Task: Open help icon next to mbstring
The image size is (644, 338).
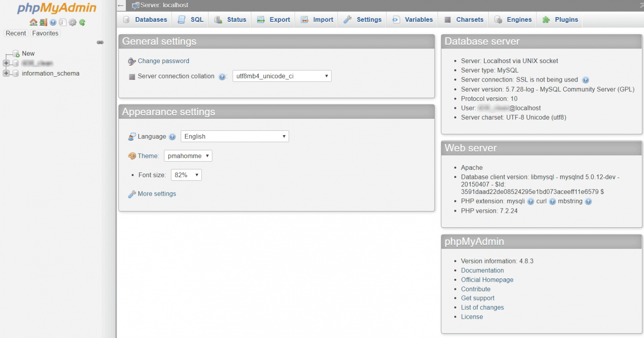Action: tap(588, 201)
